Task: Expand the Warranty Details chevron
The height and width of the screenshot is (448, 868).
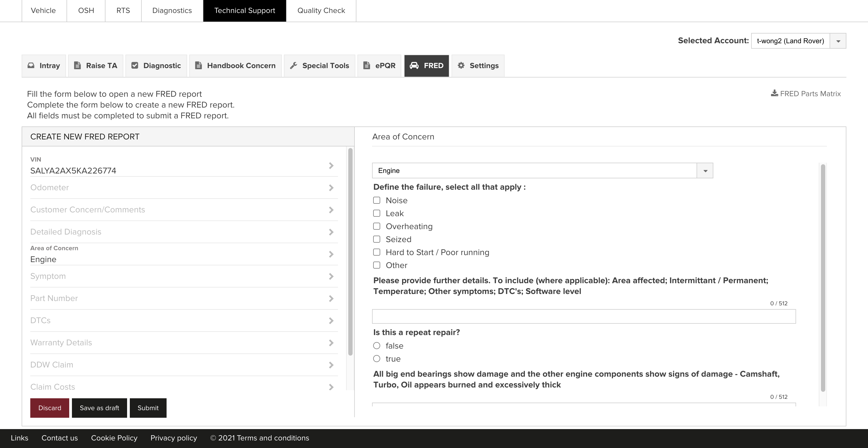Action: pos(331,343)
